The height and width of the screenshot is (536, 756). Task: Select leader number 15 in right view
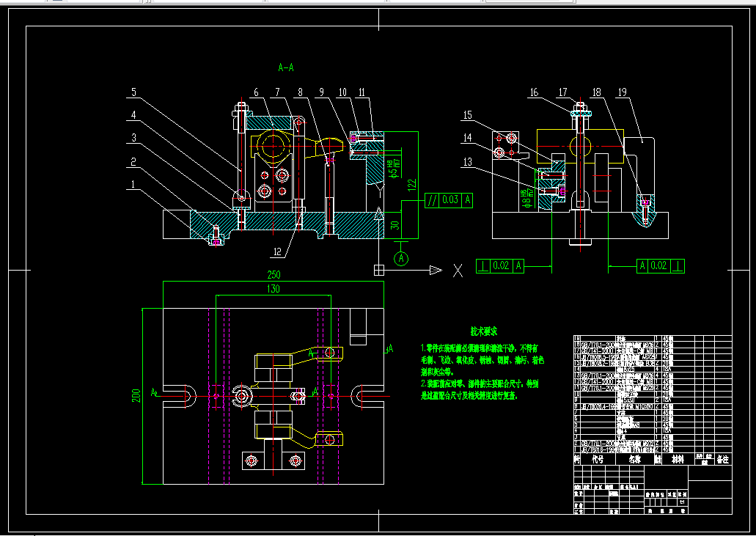tap(468, 114)
